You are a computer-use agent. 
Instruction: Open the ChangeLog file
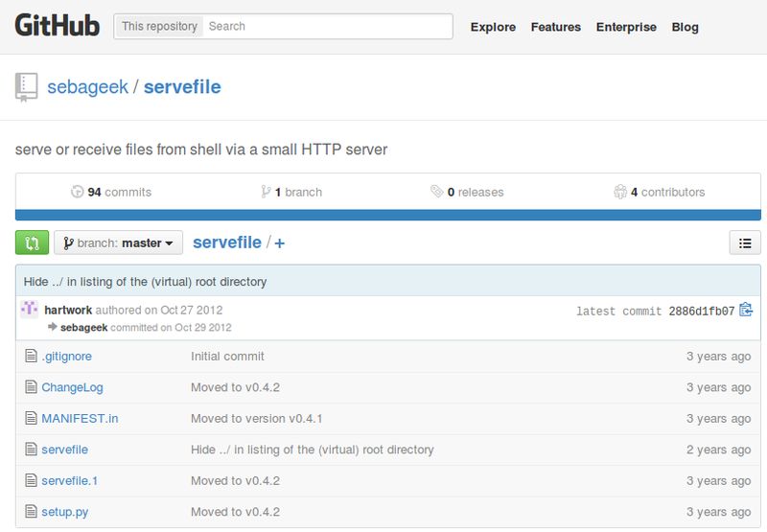coord(73,387)
